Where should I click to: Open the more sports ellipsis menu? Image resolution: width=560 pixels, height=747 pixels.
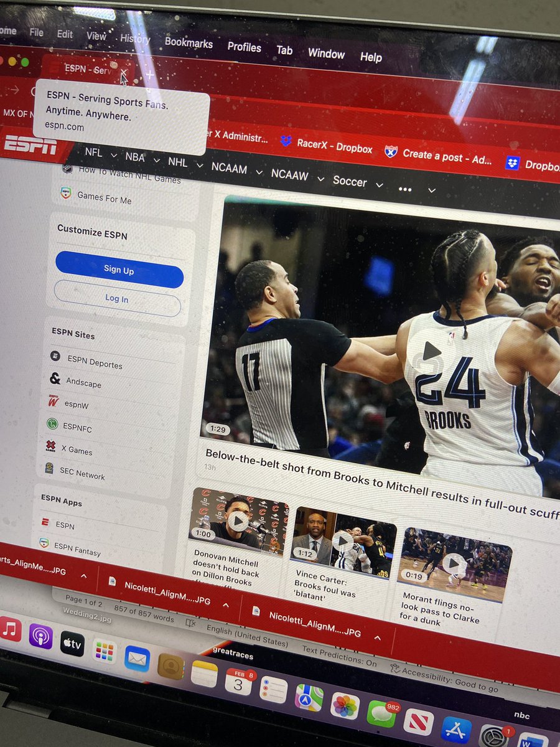[x=405, y=189]
